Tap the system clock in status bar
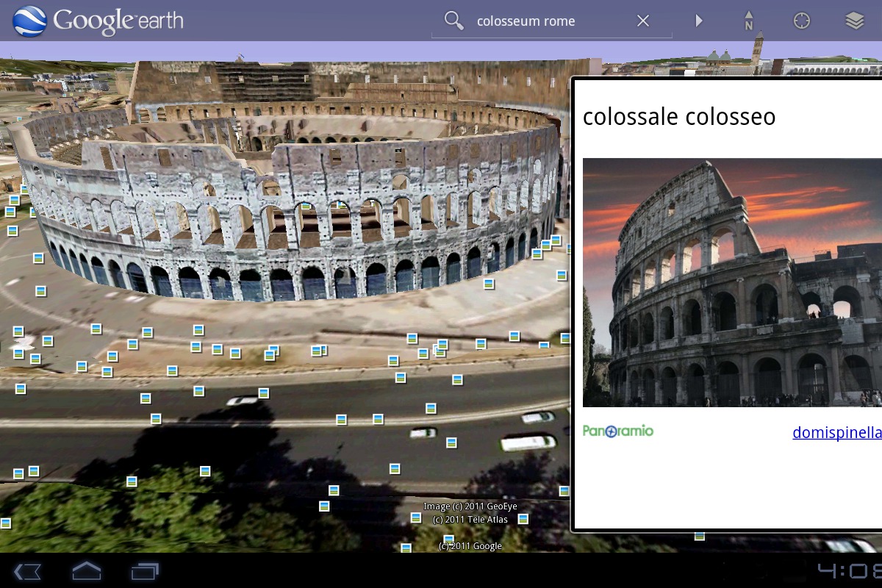882x588 pixels. coord(849,570)
